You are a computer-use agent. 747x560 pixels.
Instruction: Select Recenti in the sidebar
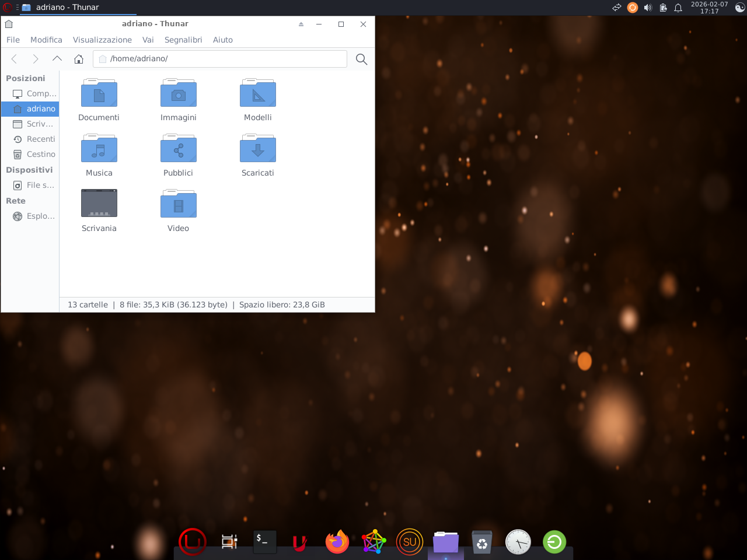tap(41, 139)
